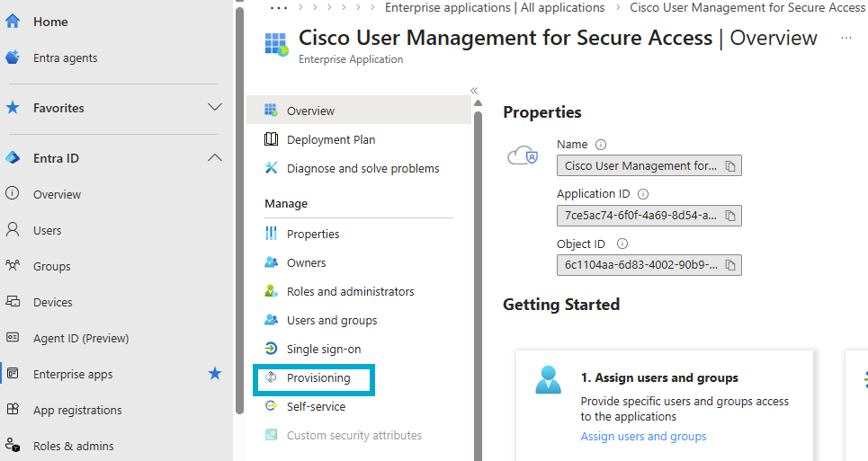Open Entra ID Overview in sidebar
868x461 pixels.
[57, 195]
